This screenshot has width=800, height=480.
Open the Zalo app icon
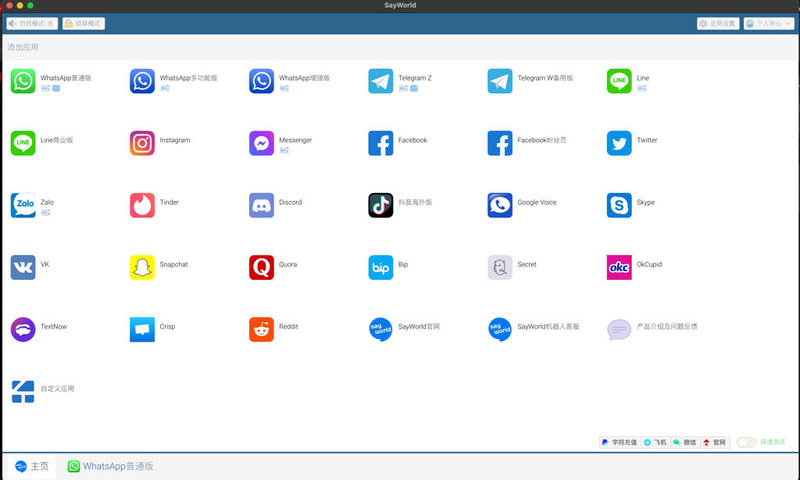pyautogui.click(x=23, y=205)
